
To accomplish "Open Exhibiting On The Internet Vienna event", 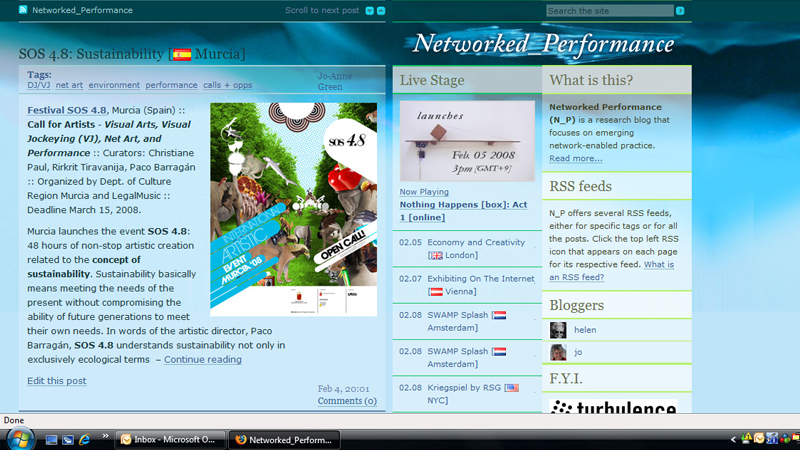I will pyautogui.click(x=481, y=285).
